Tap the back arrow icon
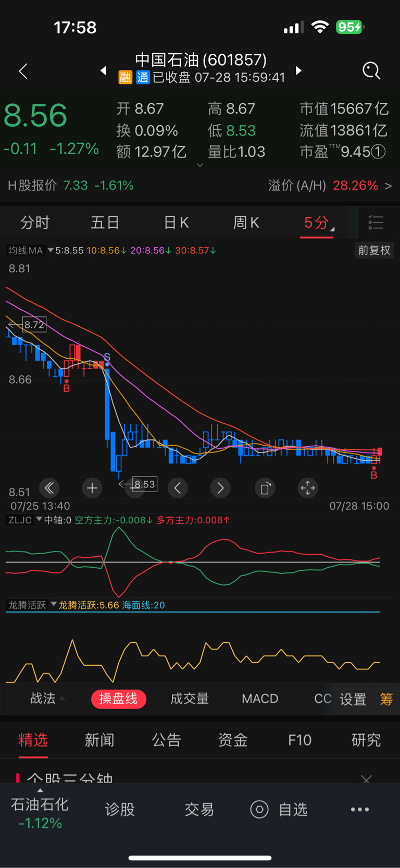 click(23, 71)
